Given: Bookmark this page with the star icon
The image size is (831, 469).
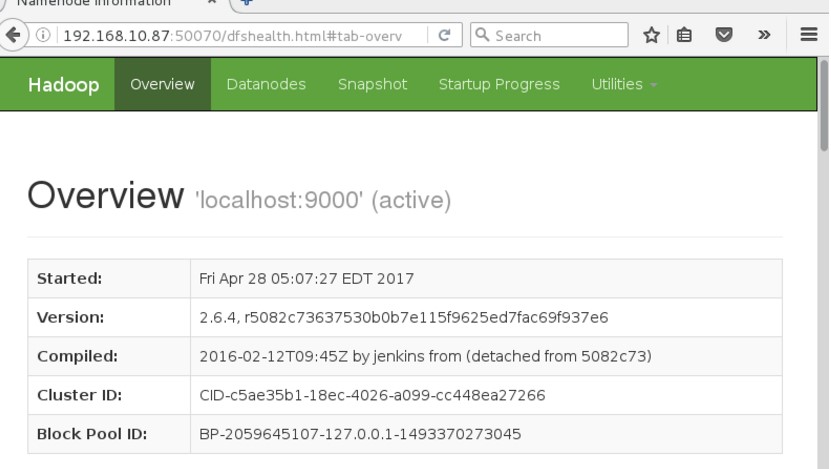Looking at the screenshot, I should tap(651, 35).
